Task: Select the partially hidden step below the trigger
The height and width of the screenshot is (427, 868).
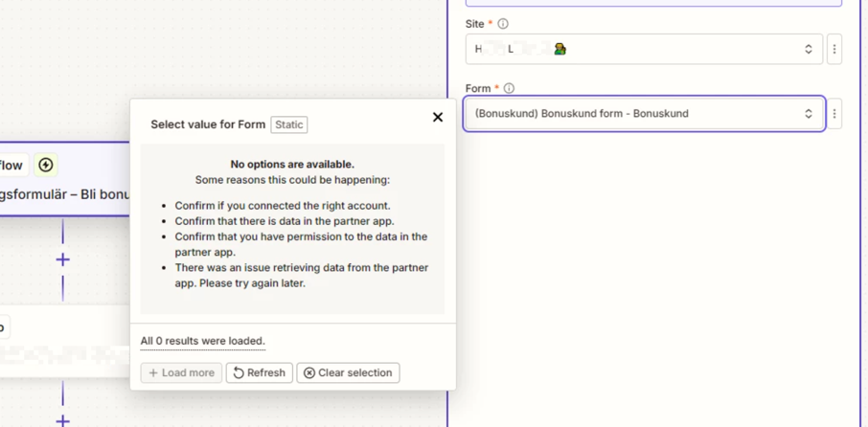Action: coord(57,342)
